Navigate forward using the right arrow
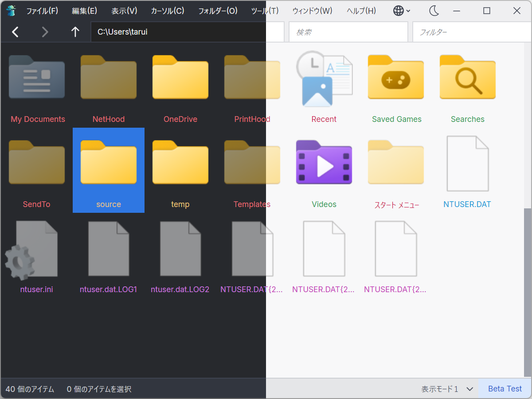The width and height of the screenshot is (532, 399). 45,31
